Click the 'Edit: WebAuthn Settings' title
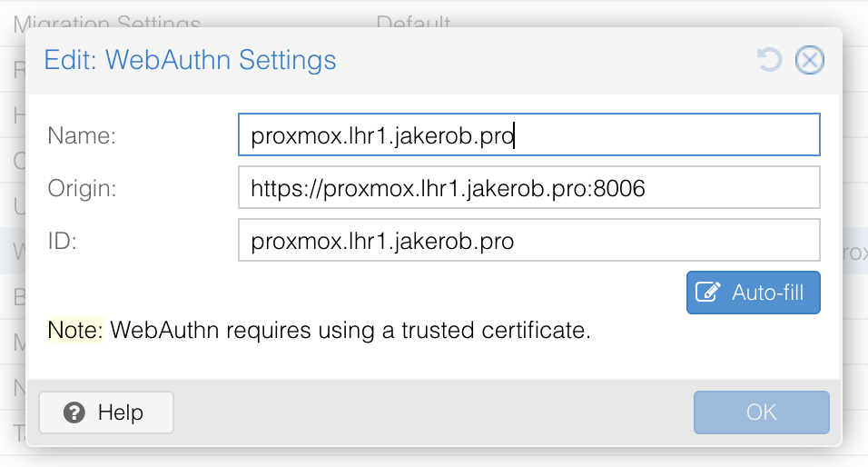Viewport: 868px width, 467px height. click(x=190, y=60)
